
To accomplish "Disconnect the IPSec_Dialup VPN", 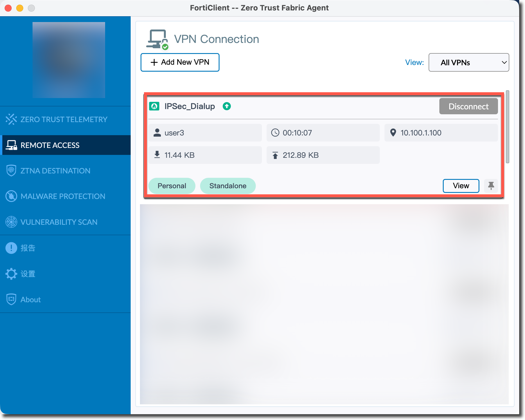I will (x=468, y=106).
